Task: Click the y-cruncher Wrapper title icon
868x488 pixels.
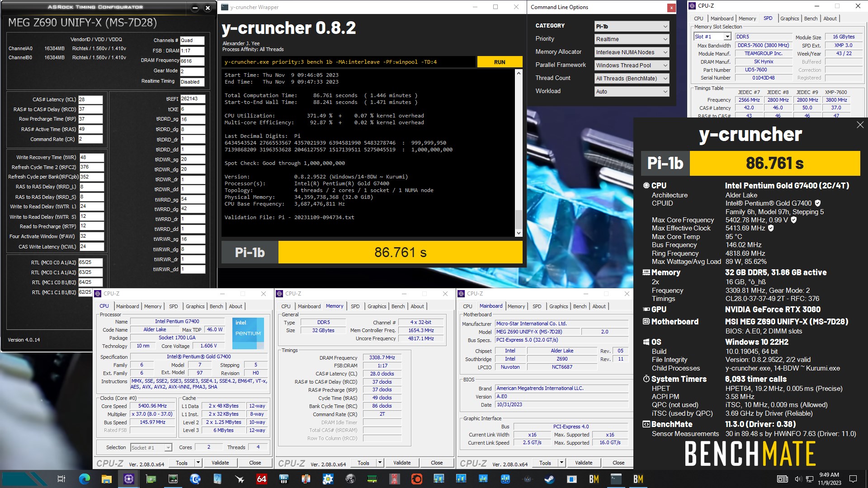Action: (225, 7)
